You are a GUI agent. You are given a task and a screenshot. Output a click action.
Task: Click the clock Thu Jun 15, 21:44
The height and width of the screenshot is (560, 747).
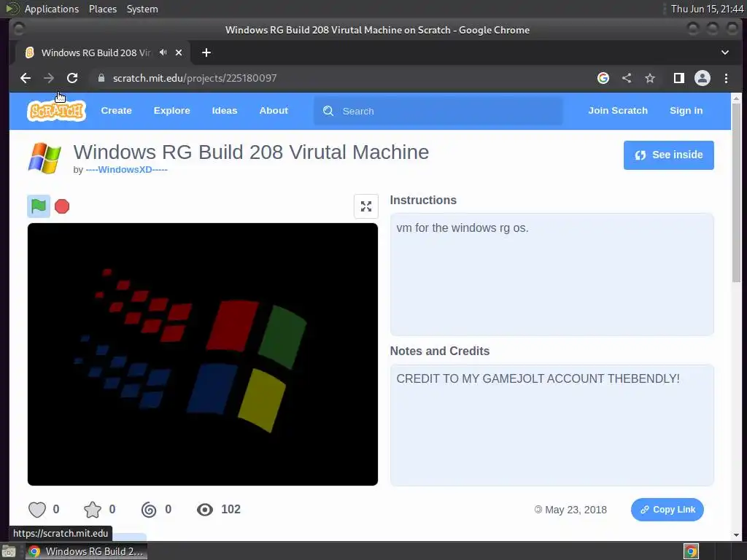pyautogui.click(x=707, y=9)
